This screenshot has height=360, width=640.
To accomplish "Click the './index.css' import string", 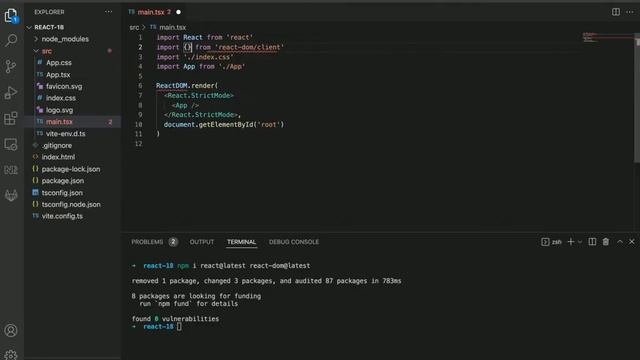I will click(x=209, y=57).
